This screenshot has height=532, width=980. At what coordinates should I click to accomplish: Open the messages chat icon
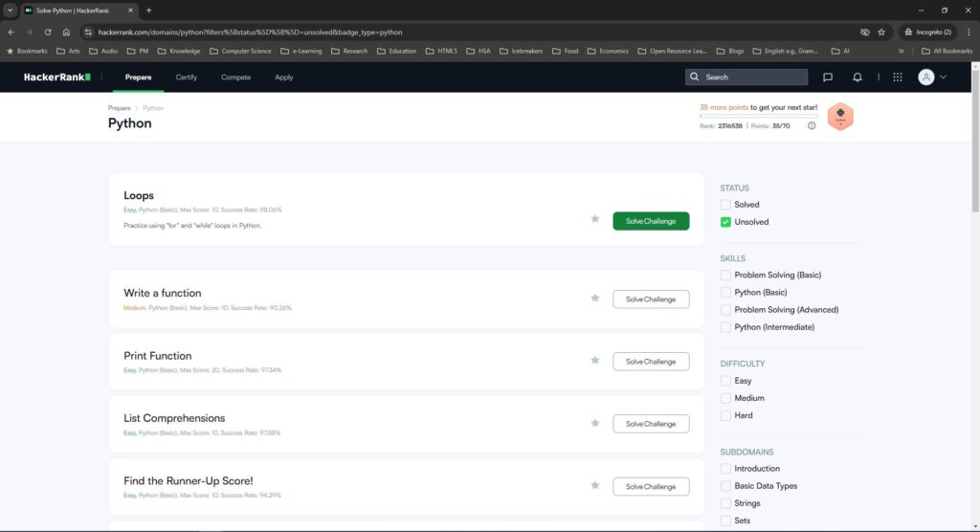point(828,78)
